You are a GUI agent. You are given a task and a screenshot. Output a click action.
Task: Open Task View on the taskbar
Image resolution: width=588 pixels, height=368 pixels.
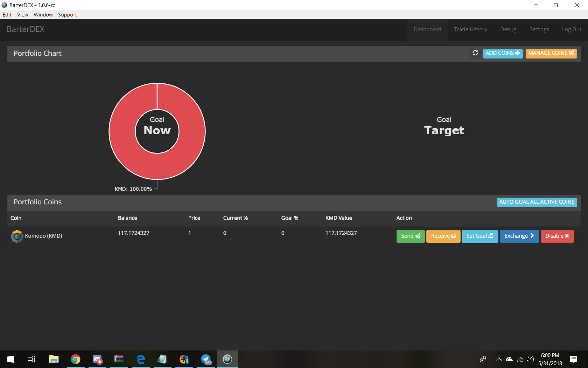click(x=31, y=359)
